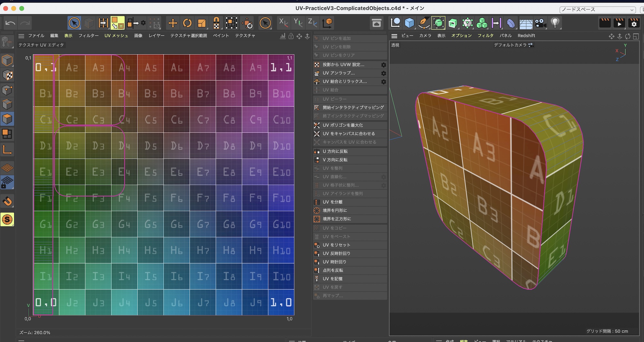The height and width of the screenshot is (342, 644).
Task: Toggle the Snap magnet tool
Action: tap(7, 202)
